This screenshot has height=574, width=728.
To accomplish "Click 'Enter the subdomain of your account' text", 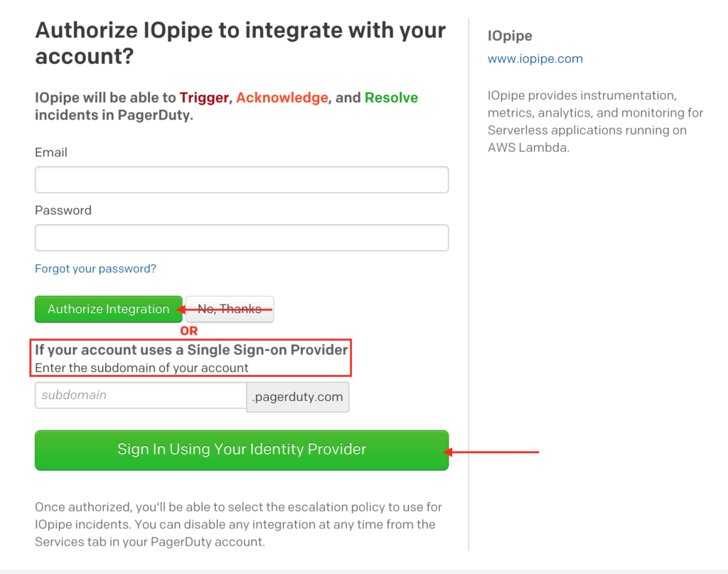I will tap(141, 368).
